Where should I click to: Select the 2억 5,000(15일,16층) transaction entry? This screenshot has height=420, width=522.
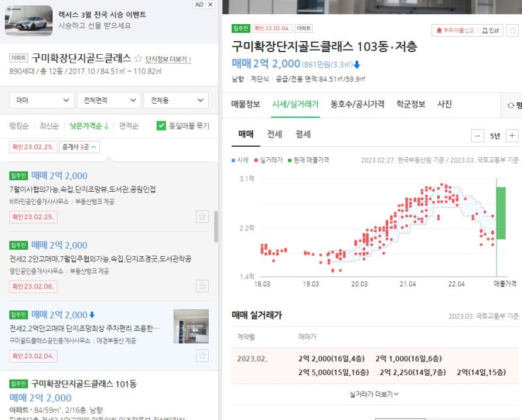333,372
